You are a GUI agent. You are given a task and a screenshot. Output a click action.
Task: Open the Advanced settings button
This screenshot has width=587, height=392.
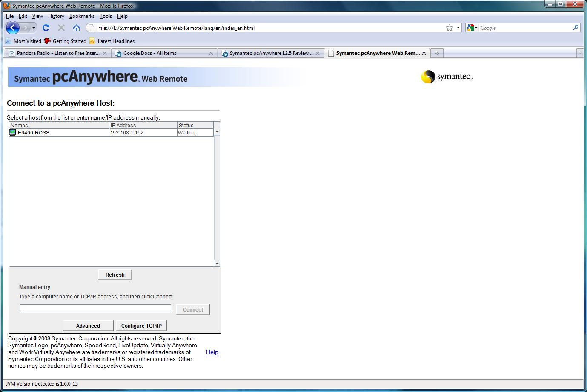coord(88,326)
